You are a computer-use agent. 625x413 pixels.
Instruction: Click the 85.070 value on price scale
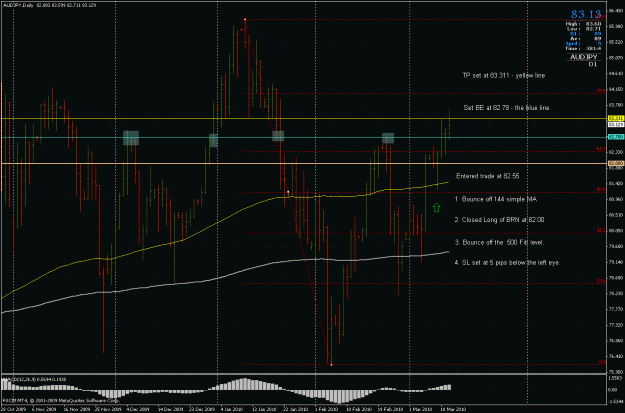point(616,57)
